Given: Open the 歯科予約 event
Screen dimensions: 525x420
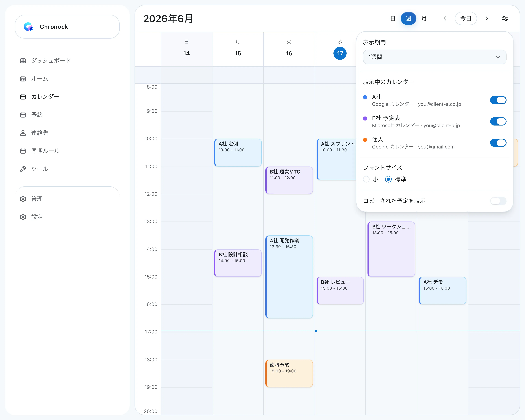Looking at the screenshot, I should click(x=289, y=374).
